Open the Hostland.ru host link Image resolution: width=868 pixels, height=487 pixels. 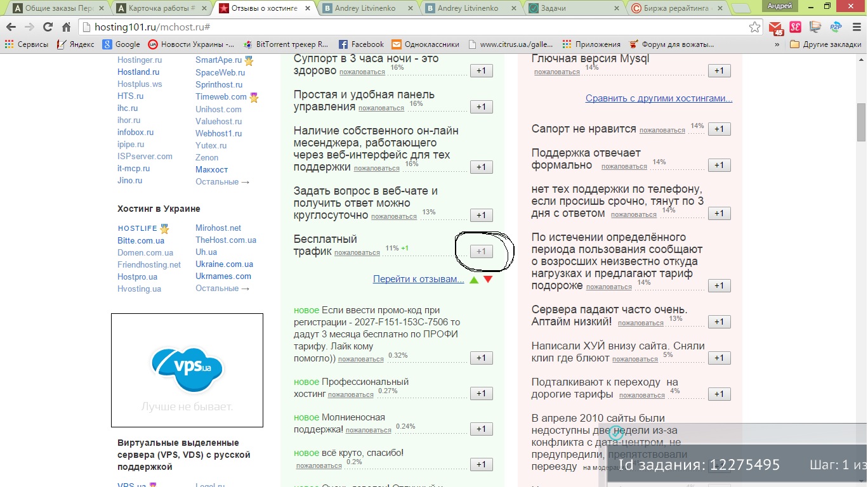[138, 72]
